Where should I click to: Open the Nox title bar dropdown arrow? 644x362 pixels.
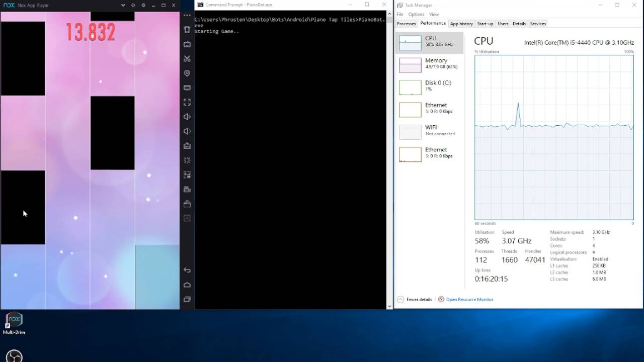[122, 5]
